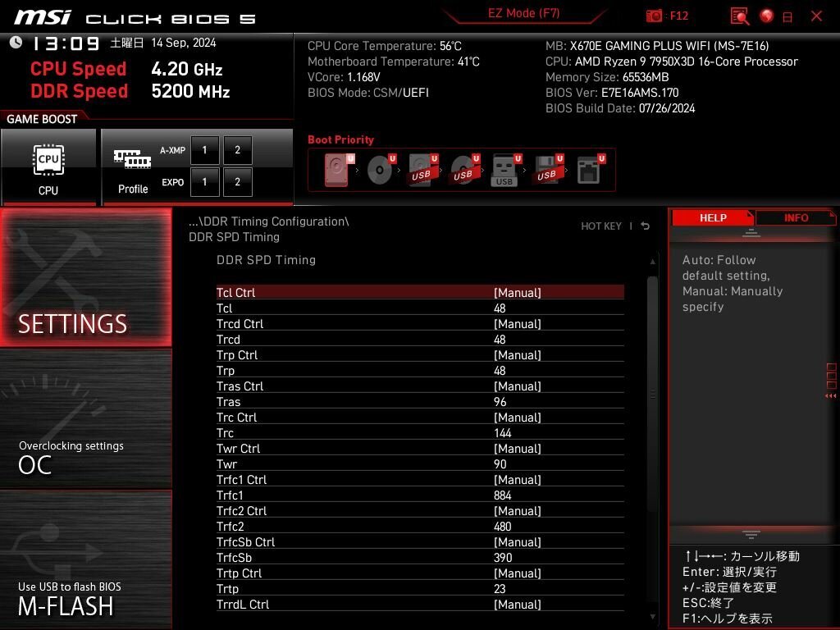This screenshot has height=630, width=840.
Task: Switch to the HELP tab
Action: click(x=713, y=218)
